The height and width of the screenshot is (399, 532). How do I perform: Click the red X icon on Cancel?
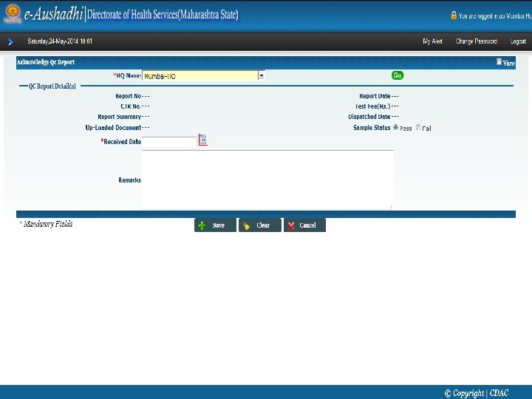[x=291, y=225]
